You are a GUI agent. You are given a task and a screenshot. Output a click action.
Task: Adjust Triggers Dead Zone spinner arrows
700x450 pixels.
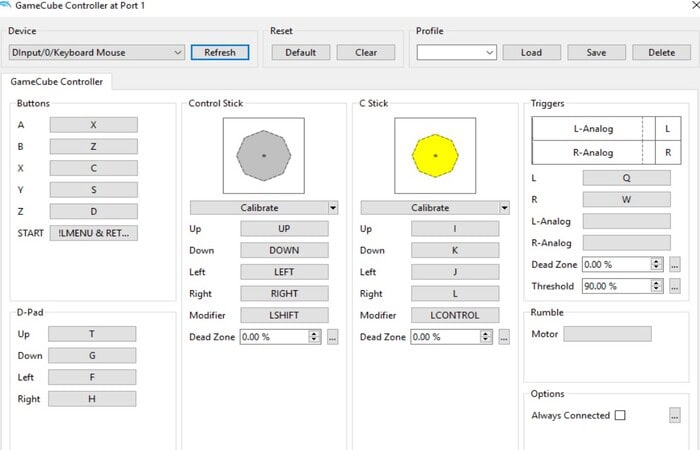click(656, 265)
